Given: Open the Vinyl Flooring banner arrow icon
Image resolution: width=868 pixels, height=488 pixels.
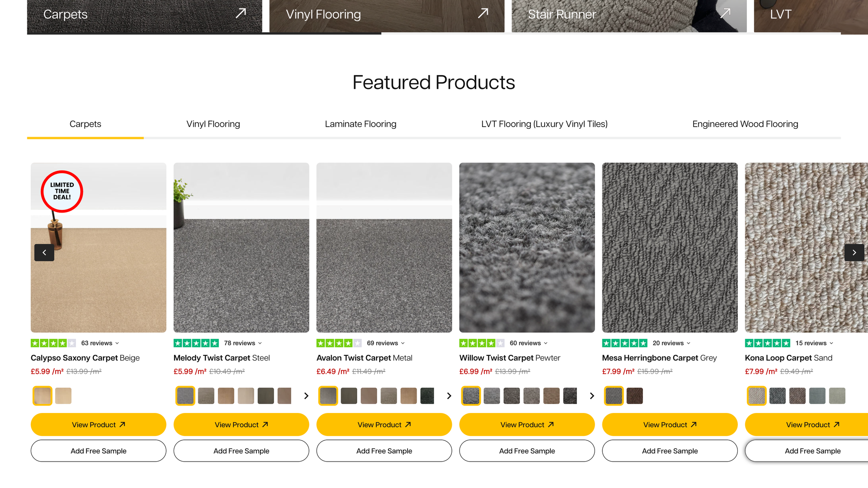Looking at the screenshot, I should pos(483,13).
